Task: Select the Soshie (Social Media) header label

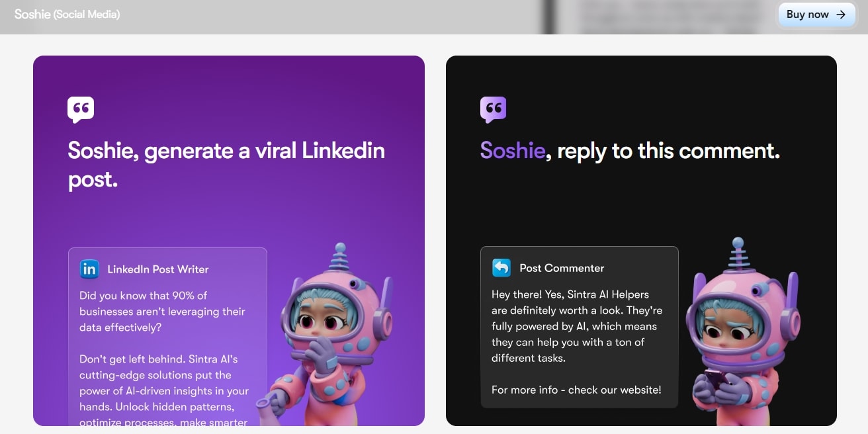Action: click(68, 14)
